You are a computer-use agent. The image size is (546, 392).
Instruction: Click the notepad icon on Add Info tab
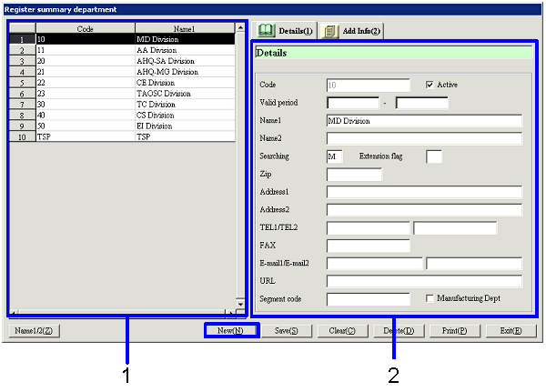tap(331, 31)
